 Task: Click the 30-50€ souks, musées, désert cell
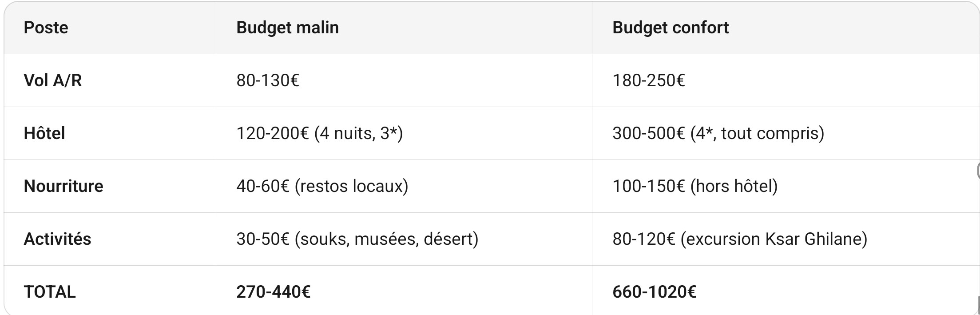click(x=357, y=239)
